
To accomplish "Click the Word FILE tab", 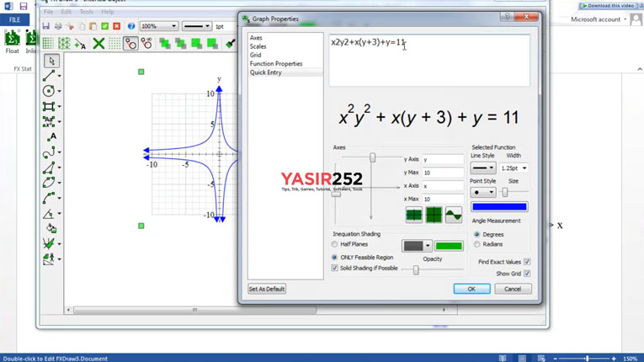I will click(15, 19).
